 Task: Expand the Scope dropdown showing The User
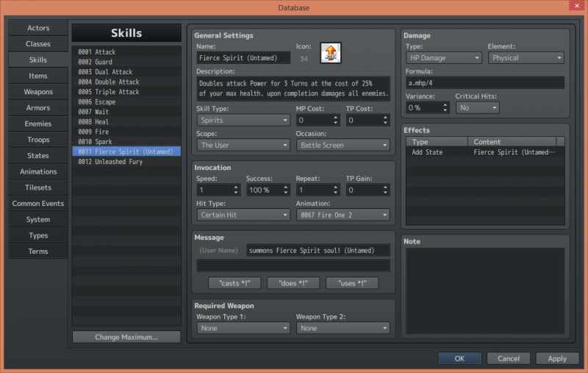(x=243, y=145)
